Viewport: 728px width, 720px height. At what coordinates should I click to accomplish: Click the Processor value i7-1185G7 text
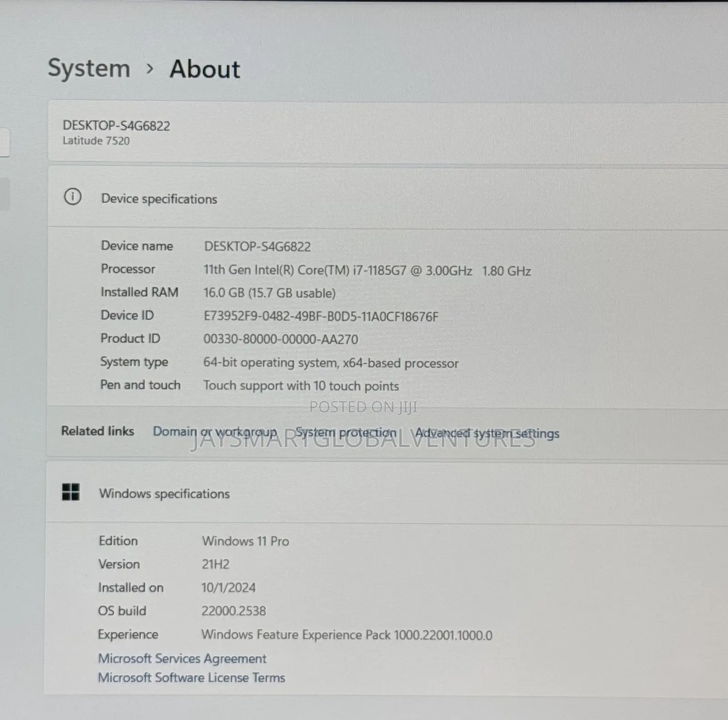[367, 271]
